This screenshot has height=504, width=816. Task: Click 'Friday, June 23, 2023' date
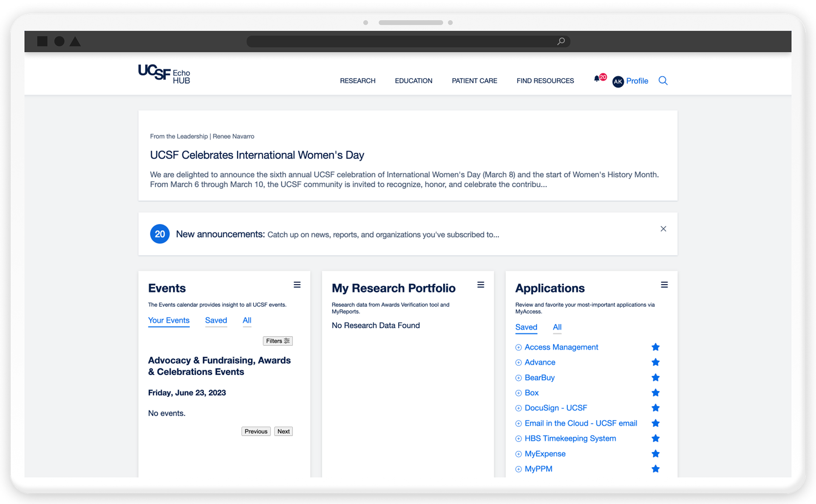[x=187, y=393]
